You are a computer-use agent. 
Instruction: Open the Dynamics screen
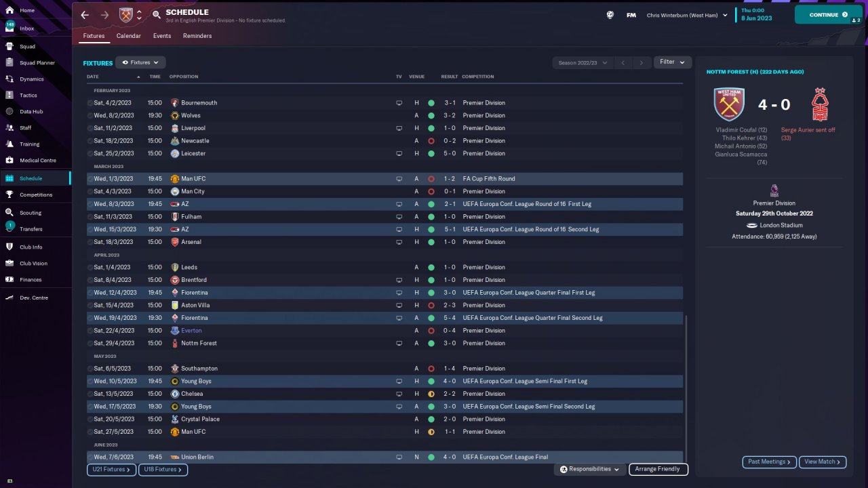31,79
